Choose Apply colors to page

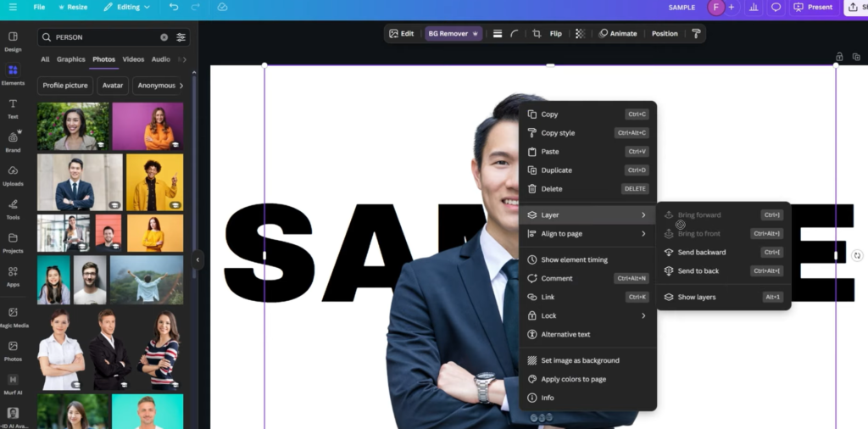(588, 379)
